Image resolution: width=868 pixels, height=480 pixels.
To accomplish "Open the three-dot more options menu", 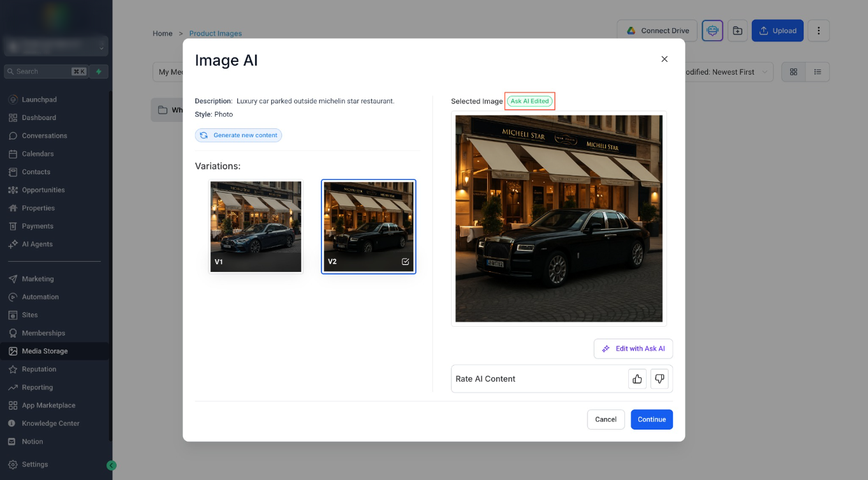I will pyautogui.click(x=819, y=31).
